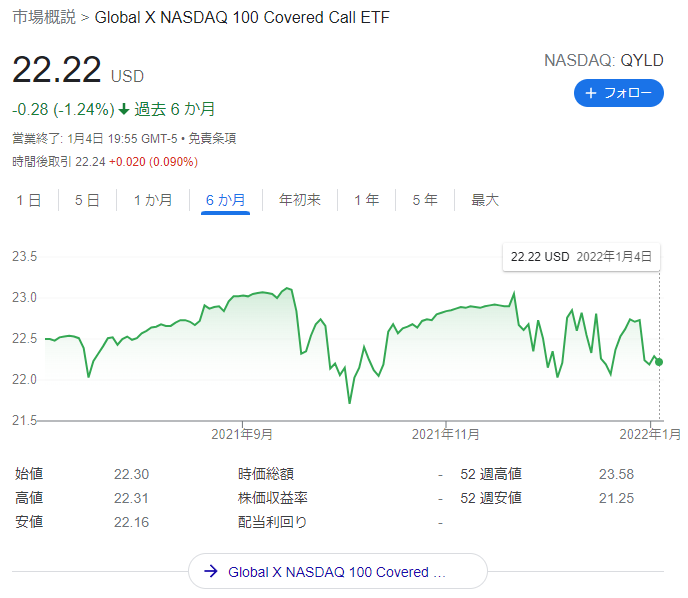Click the page title Global X NASDAQ 100 Covered Call ETF

tap(242, 18)
